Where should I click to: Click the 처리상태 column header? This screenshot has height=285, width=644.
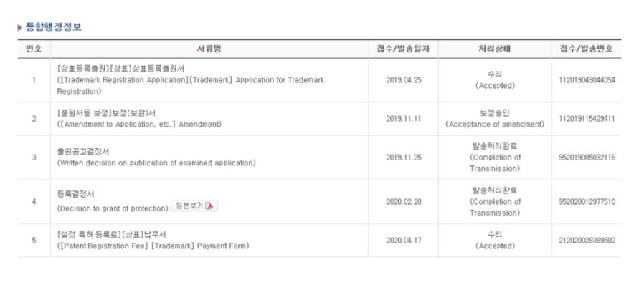click(x=495, y=49)
